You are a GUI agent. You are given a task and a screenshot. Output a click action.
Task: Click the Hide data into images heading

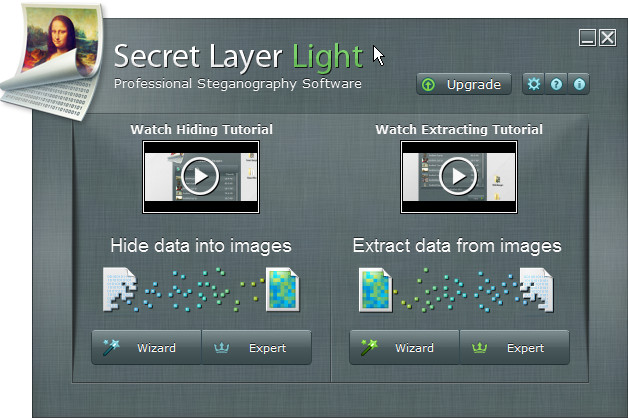tap(201, 246)
